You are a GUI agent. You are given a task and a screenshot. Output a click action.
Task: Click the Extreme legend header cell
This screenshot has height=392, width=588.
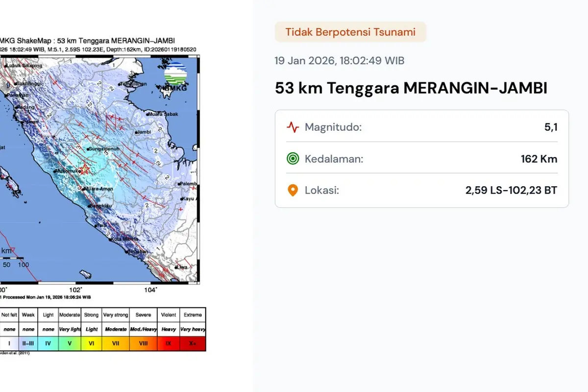pos(193,315)
